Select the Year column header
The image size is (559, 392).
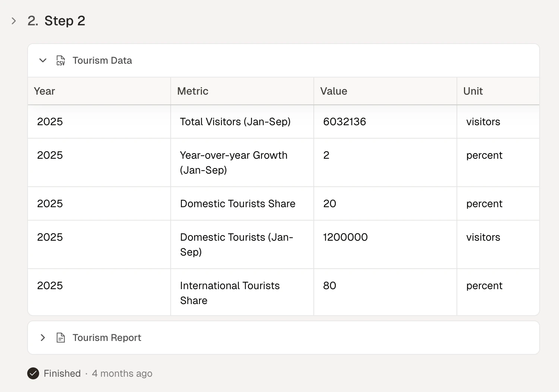(x=44, y=91)
